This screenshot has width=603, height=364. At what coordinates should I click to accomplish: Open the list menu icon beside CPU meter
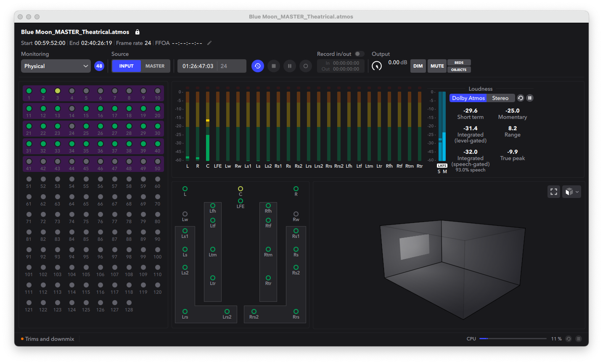[579, 339]
